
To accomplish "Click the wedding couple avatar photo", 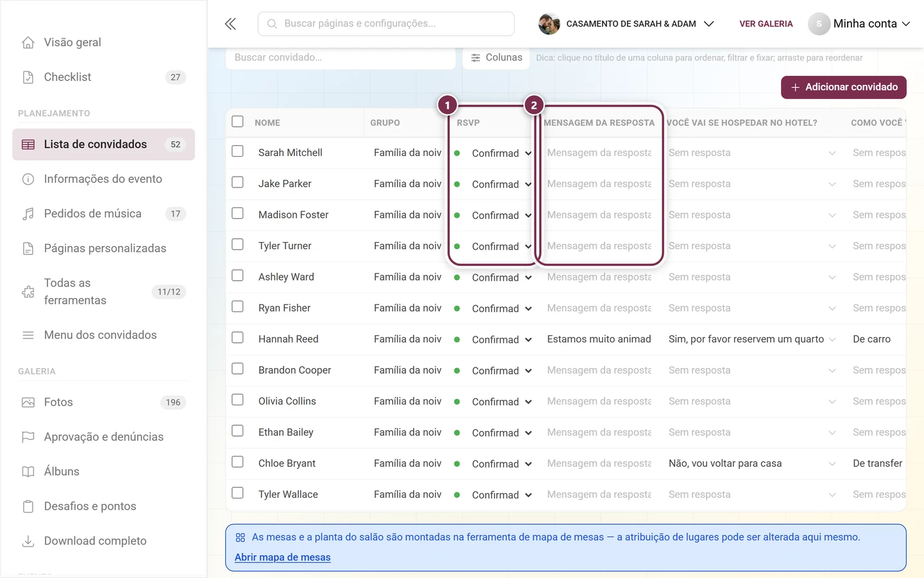I will 549,24.
